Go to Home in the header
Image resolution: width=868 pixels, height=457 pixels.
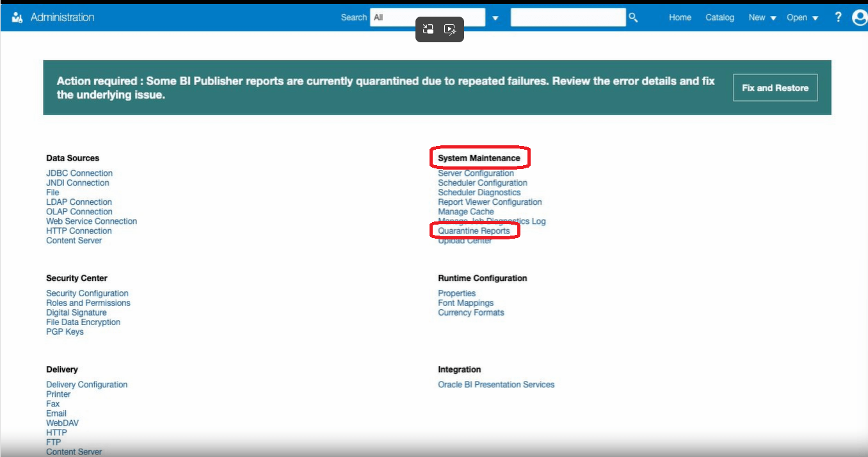[x=680, y=17]
